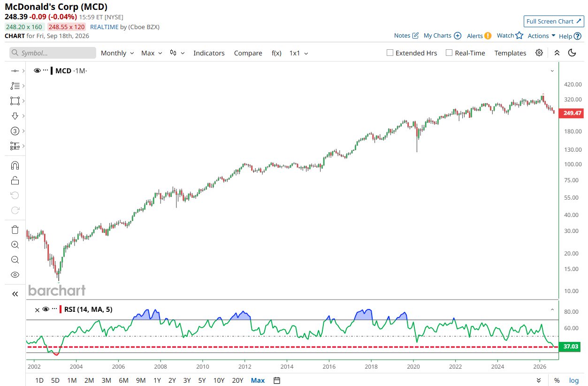The image size is (588, 386).
Task: Click the Watch star icon
Action: click(519, 35)
